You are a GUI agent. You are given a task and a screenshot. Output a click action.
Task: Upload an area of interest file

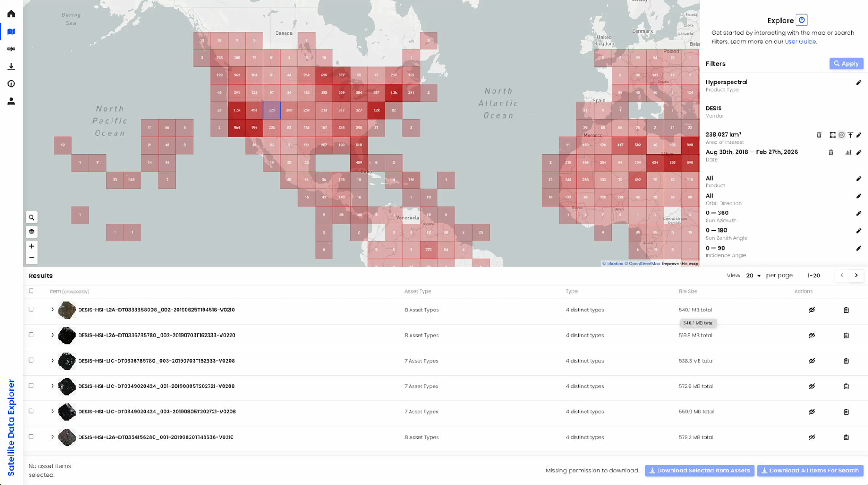tap(850, 135)
